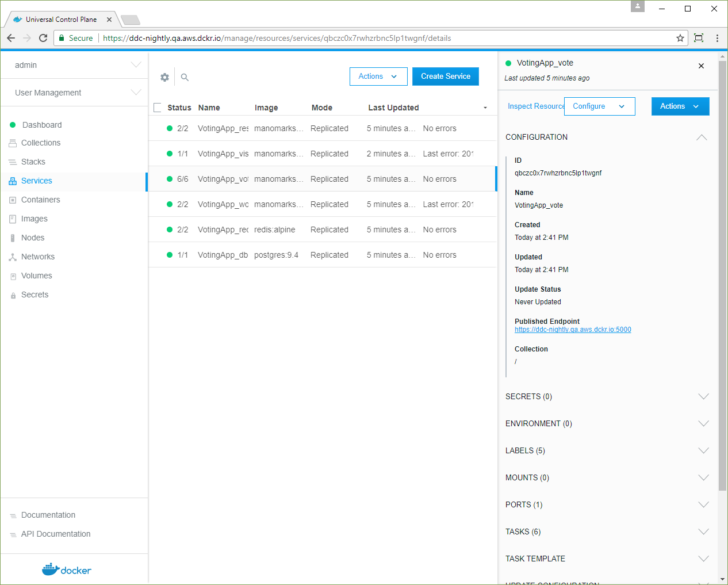
Task: Activate the service search icon
Action: 184,77
